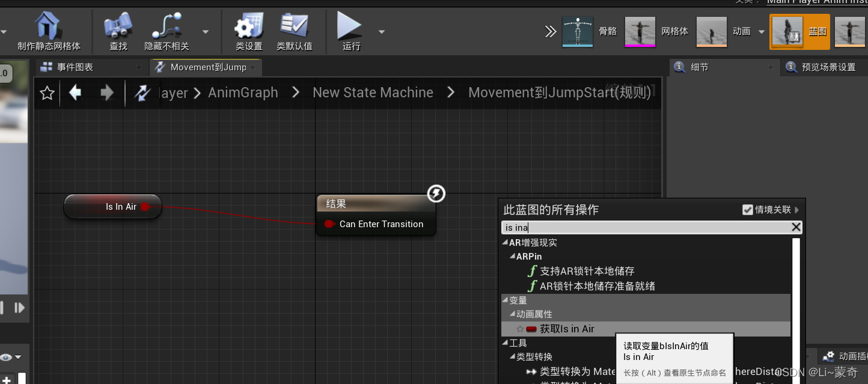Screen dimensions: 868x384
Task: Open the Event Graph (事件图表) tab
Action: tap(75, 67)
